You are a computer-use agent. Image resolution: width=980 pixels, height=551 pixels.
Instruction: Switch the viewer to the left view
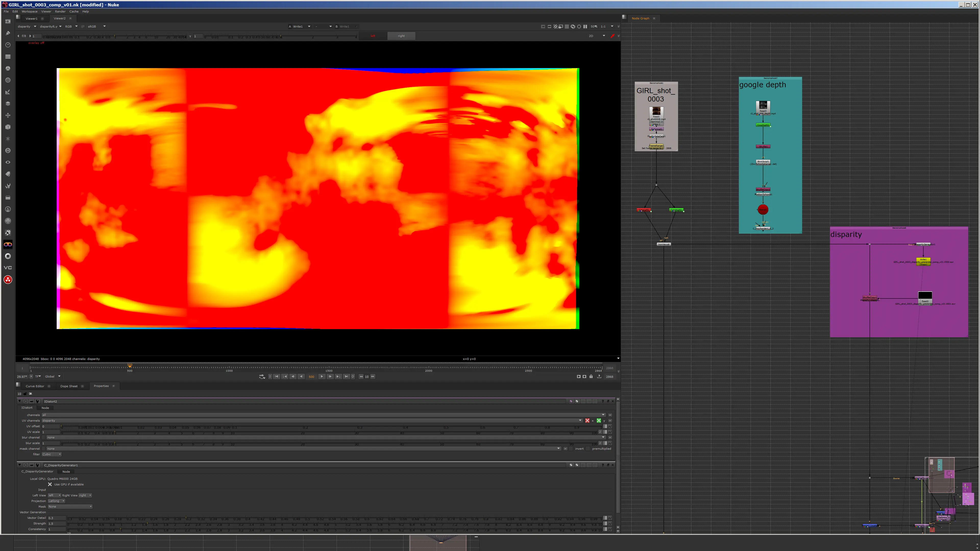373,36
